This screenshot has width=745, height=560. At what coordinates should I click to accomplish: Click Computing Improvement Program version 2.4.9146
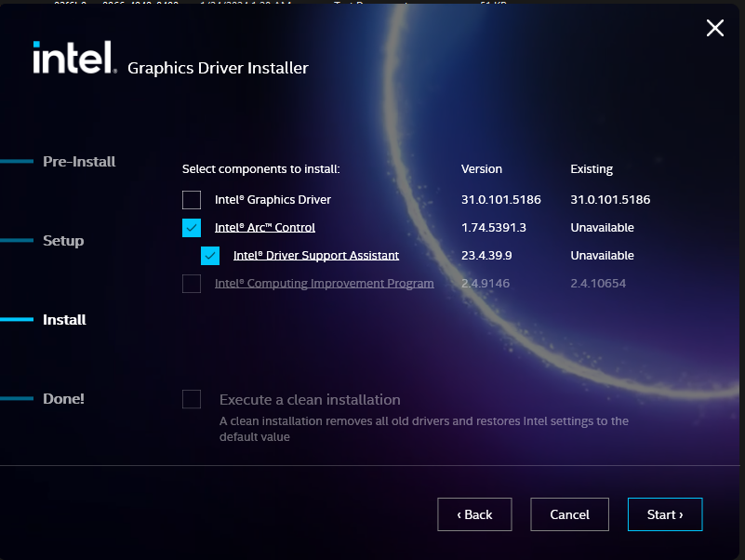[x=486, y=284]
